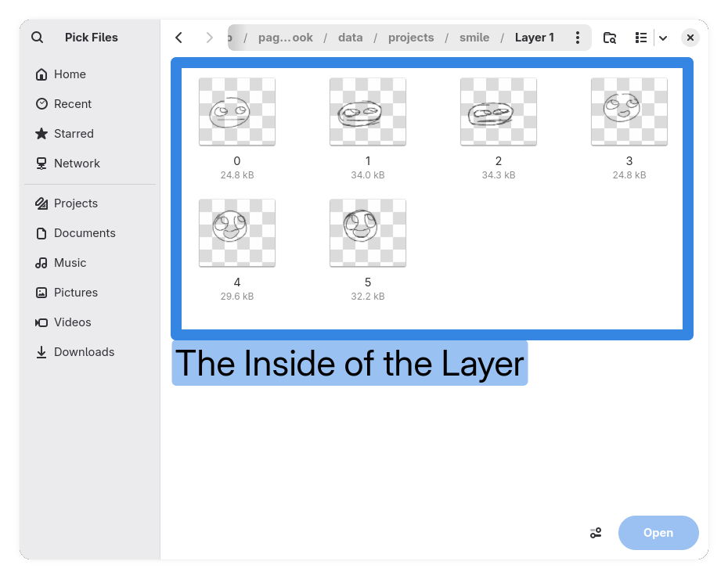
Task: Go forward with the right arrow
Action: [x=209, y=38]
